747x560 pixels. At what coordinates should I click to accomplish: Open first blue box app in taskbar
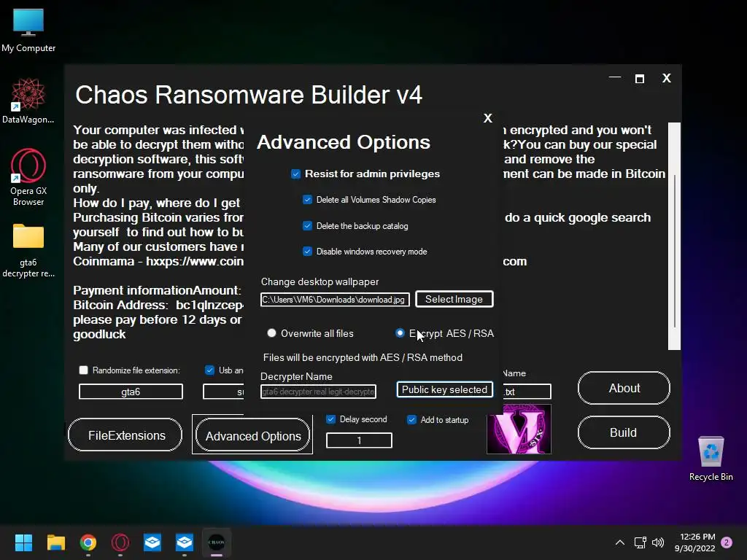coord(152,542)
